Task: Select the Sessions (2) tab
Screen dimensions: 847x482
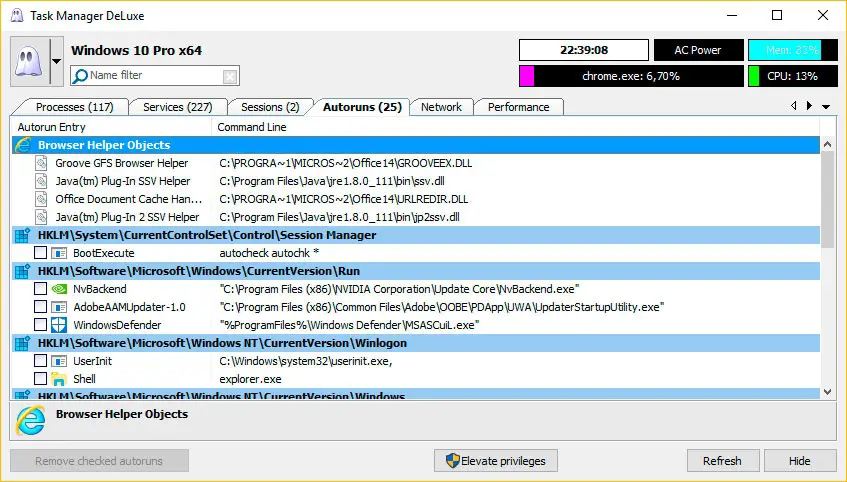Action: [x=270, y=107]
